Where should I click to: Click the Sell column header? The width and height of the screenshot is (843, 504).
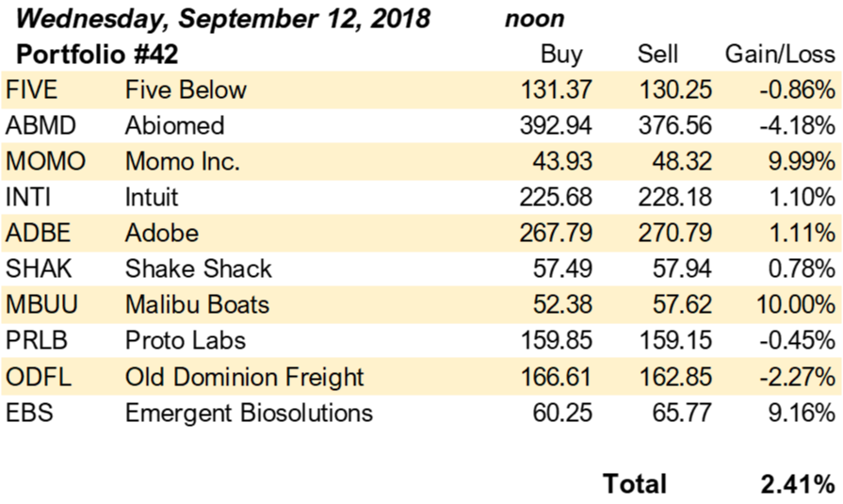657,54
